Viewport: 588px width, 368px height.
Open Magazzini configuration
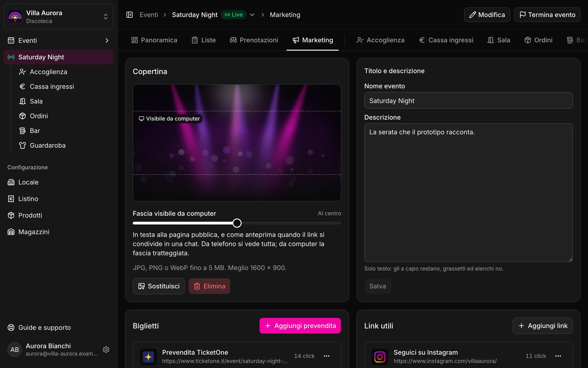click(59, 232)
